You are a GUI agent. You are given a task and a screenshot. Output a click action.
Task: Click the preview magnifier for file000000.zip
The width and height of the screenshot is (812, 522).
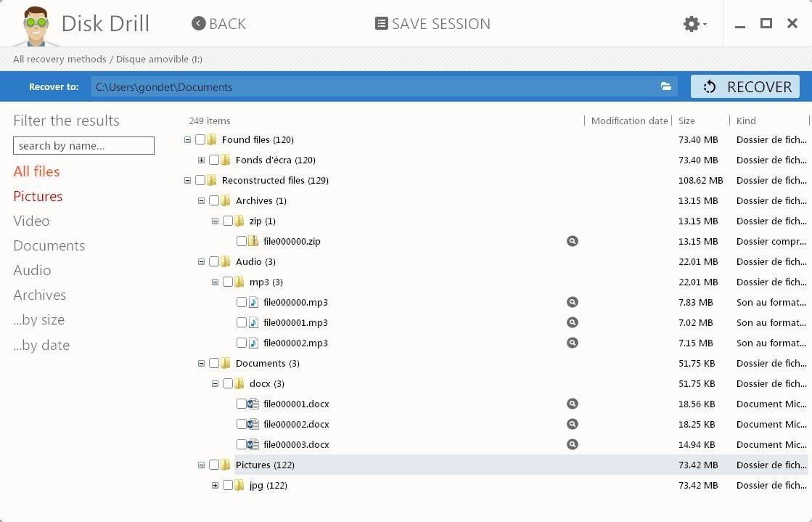(573, 241)
